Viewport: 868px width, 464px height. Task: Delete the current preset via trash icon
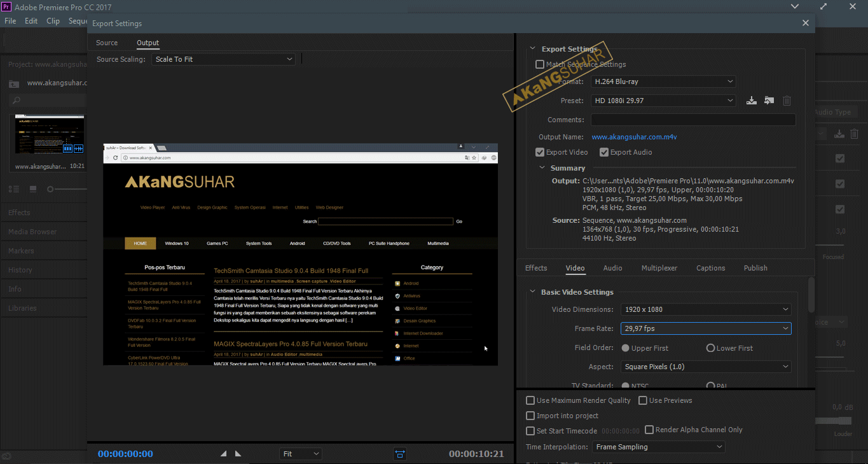(x=787, y=101)
